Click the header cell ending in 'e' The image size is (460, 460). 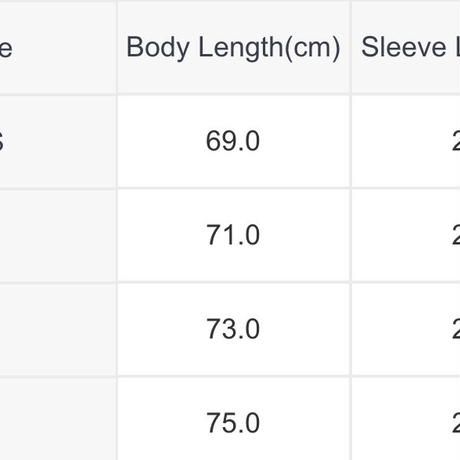58,48
